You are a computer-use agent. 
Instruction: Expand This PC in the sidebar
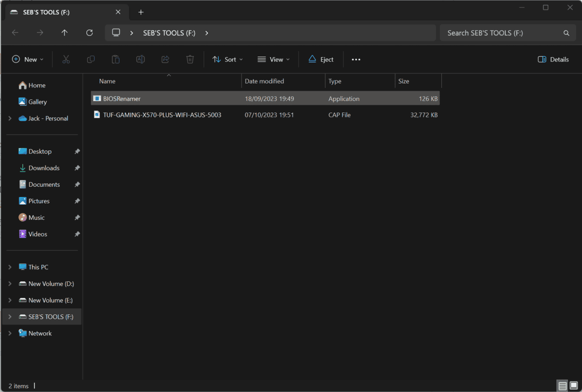pyautogui.click(x=10, y=267)
